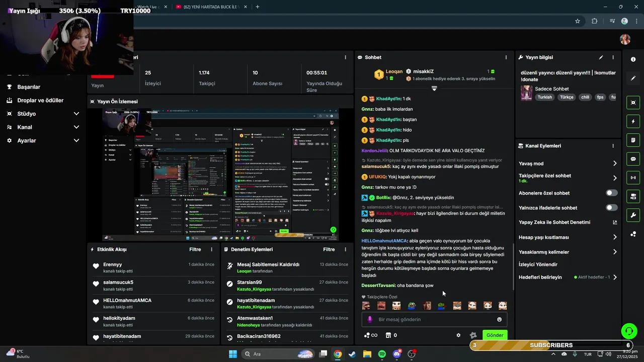
Task: Open profile avatar at top right
Action: [625, 39]
